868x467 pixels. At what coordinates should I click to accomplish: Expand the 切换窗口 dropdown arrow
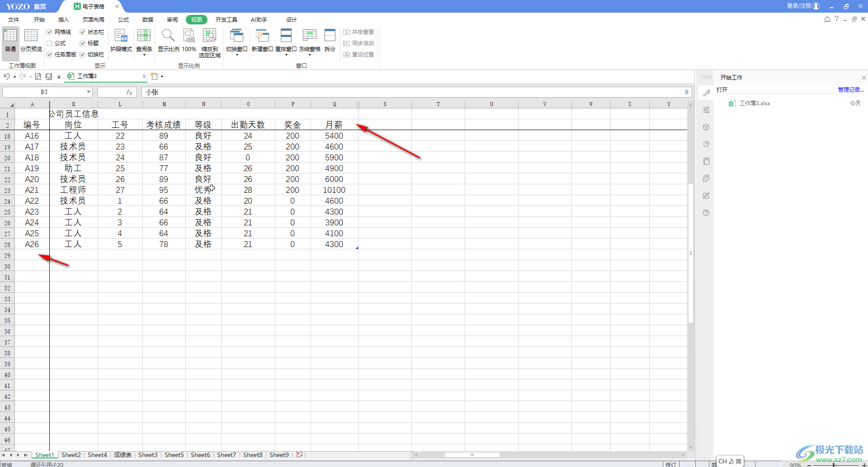pos(237,55)
